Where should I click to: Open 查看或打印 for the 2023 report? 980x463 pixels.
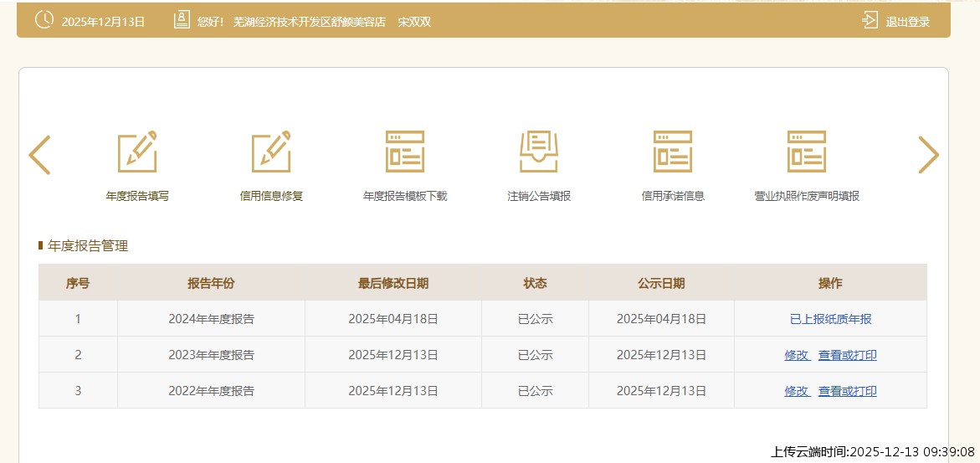848,355
